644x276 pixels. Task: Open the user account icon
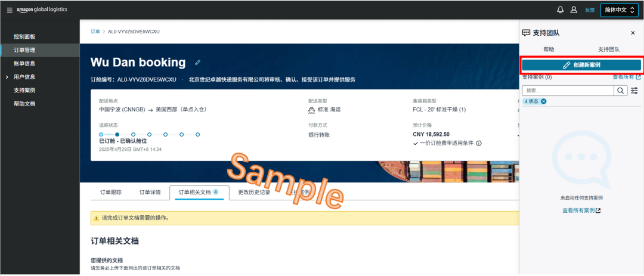coord(574,10)
